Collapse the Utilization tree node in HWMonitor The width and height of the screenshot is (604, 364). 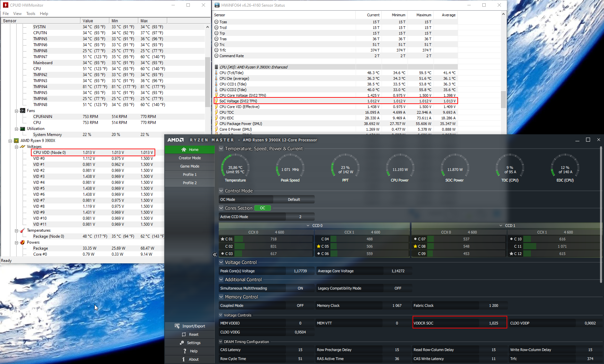click(16, 129)
